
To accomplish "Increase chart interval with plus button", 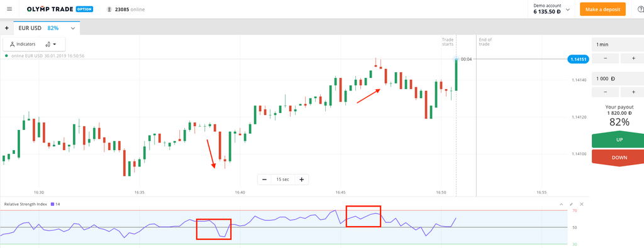I will coord(301,179).
